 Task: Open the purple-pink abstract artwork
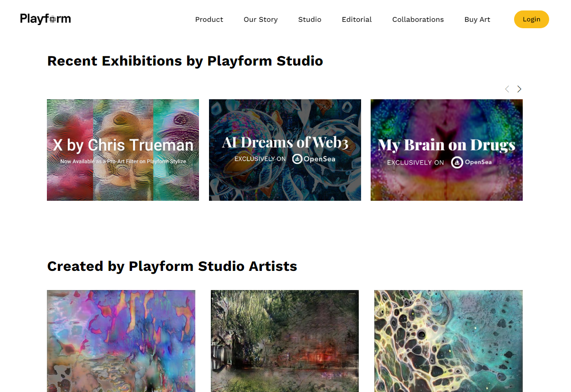121,341
